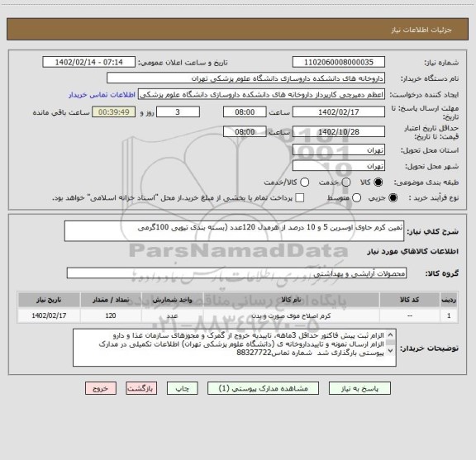This screenshot has height=460, width=476.
Task: Click the unit cell عدد
Action: point(172,315)
